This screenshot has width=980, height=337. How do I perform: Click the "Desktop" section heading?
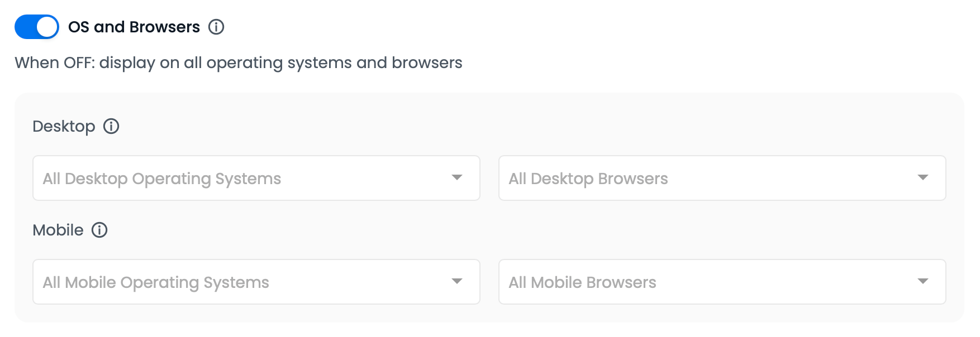coord(64,126)
